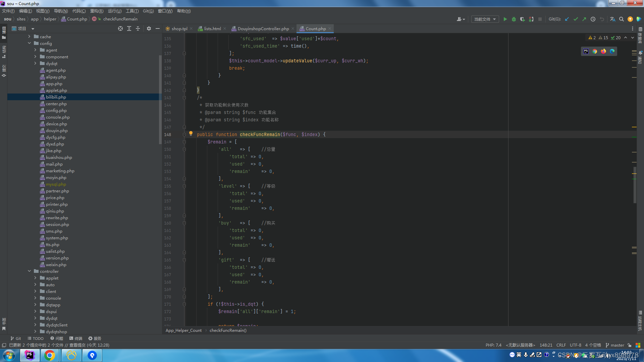Open the Git tool window button
Viewport: 644px width, 362px height.
point(15,339)
